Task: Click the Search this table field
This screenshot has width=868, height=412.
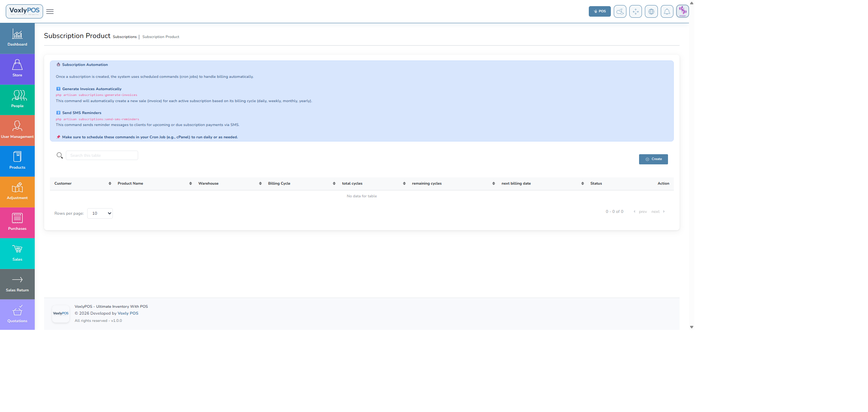Action: [x=102, y=156]
